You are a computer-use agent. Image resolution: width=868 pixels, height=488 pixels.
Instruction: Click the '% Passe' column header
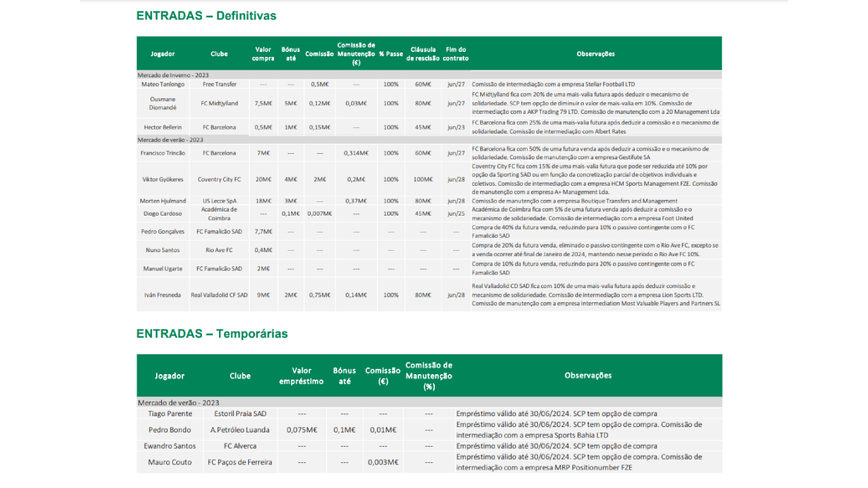[x=391, y=54]
